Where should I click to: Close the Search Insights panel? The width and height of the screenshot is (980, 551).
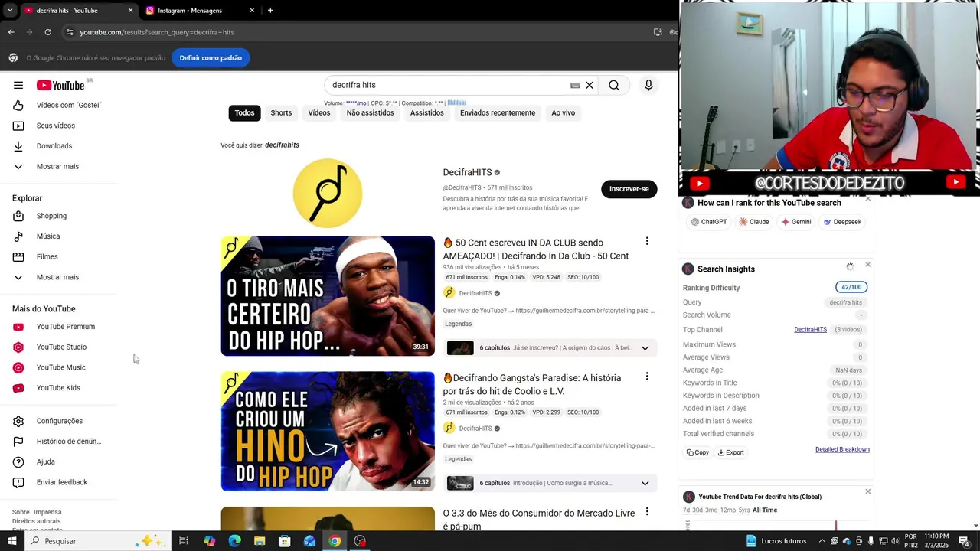coord(867,265)
